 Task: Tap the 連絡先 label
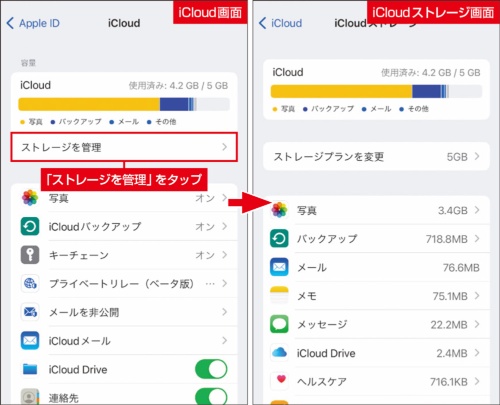[x=64, y=398]
